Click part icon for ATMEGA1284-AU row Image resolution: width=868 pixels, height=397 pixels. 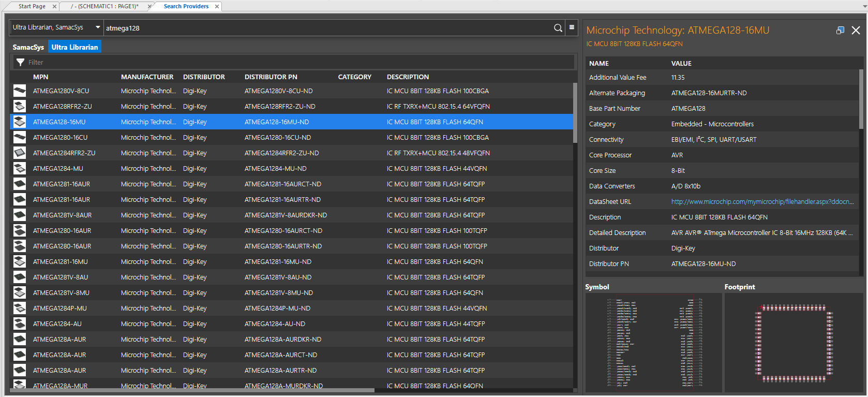coord(20,324)
